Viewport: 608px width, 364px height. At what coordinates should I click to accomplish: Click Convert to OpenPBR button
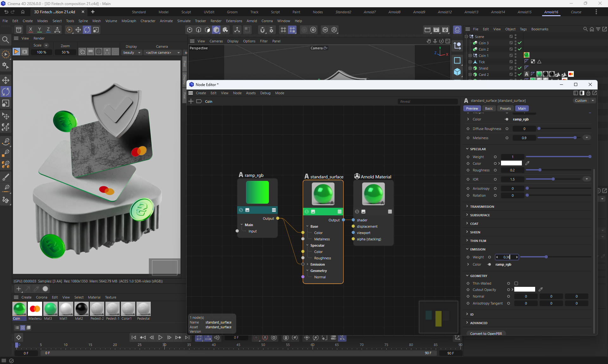point(486,334)
